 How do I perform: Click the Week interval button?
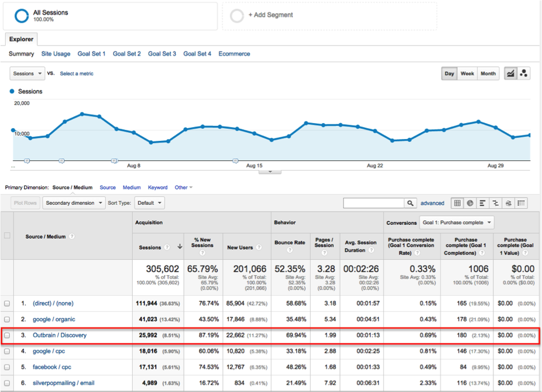[x=467, y=74]
